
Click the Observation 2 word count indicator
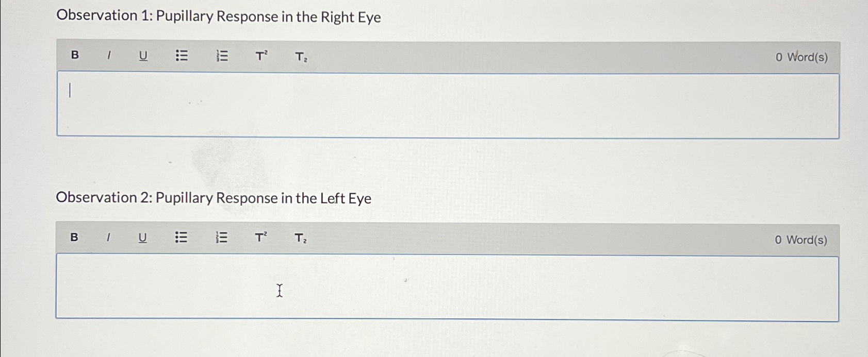[x=800, y=239]
